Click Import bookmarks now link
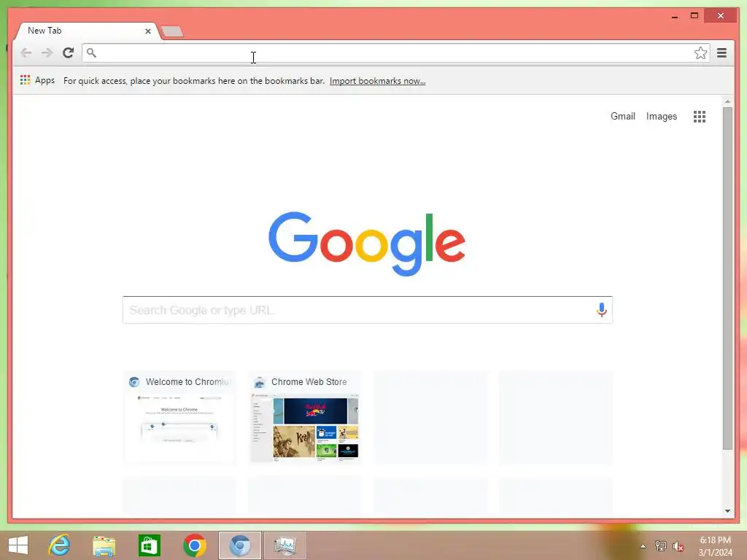Viewport: 747px width, 560px height. (377, 80)
